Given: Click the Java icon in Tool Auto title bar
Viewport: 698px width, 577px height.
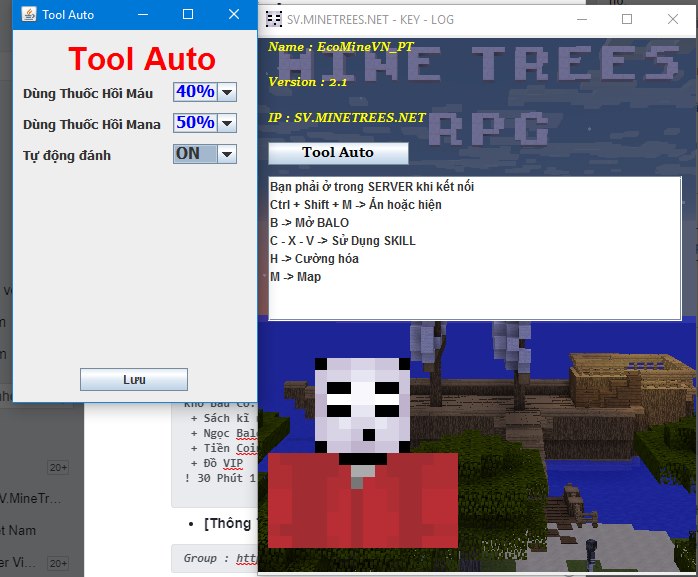Looking at the screenshot, I should (x=29, y=14).
